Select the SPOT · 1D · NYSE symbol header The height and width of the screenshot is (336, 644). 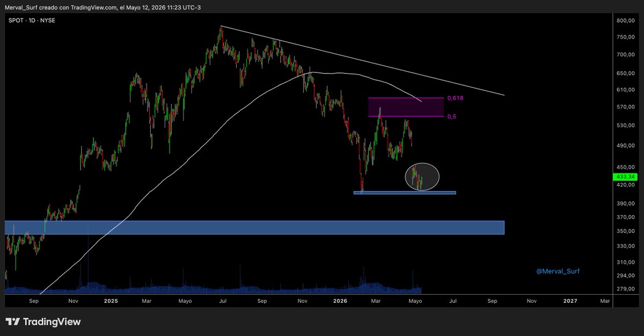(x=32, y=20)
